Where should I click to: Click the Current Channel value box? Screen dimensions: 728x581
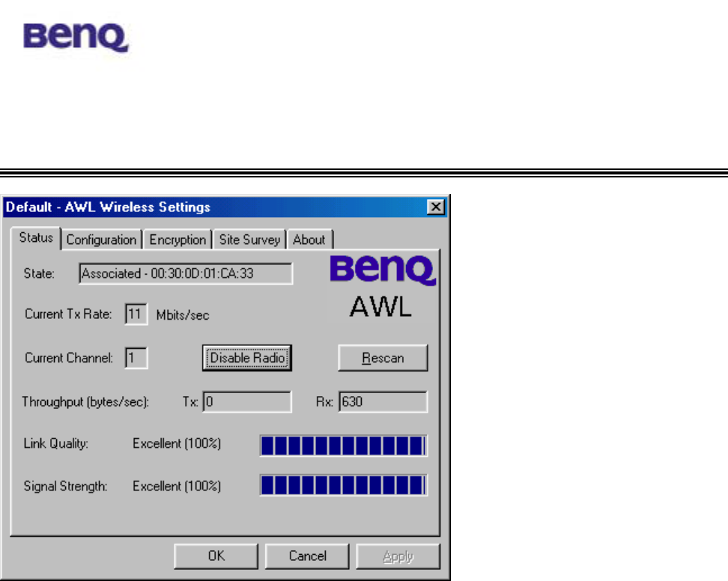click(x=136, y=358)
